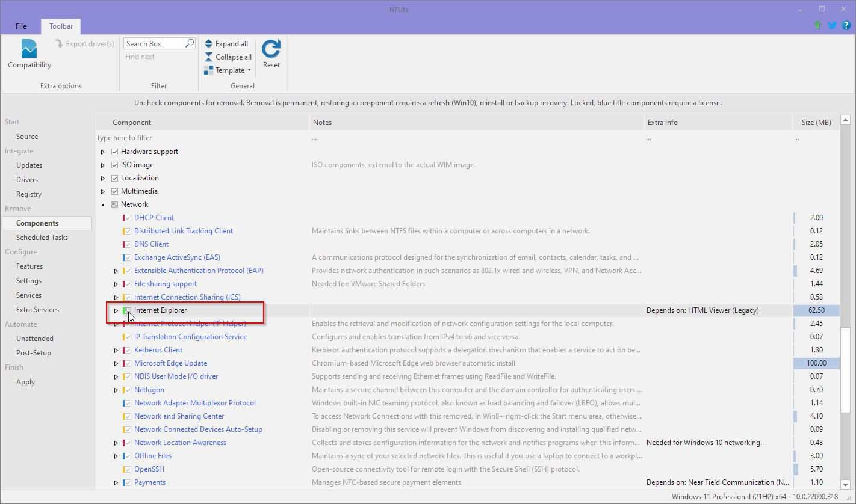Viewport: 856px width, 504px height.
Task: Toggle ISO image checkbox
Action: (x=114, y=165)
